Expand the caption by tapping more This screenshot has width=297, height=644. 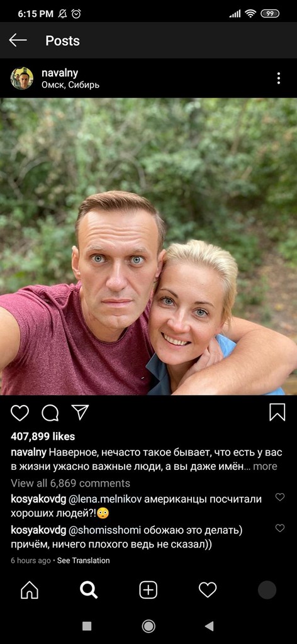click(265, 467)
